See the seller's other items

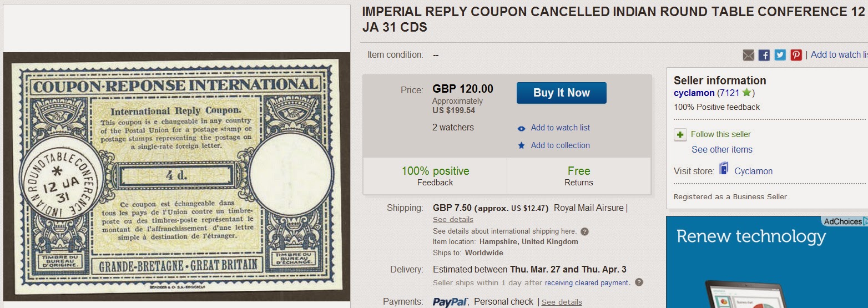tap(721, 150)
